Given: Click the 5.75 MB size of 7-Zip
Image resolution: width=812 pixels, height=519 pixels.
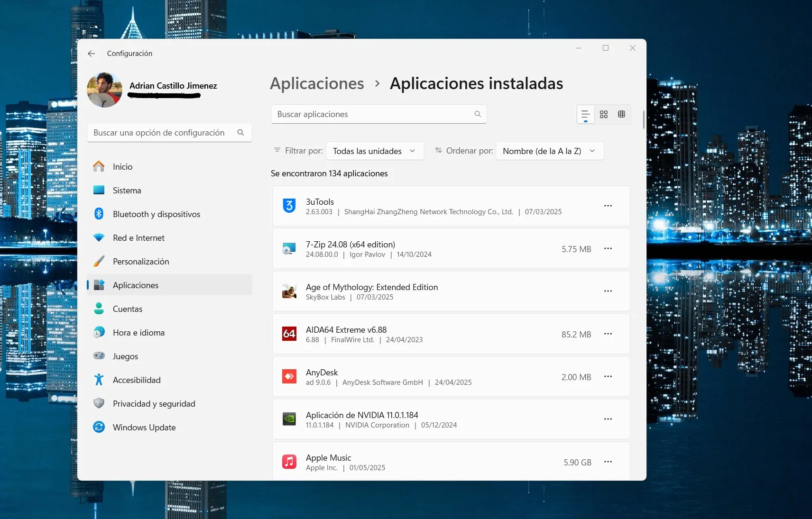Looking at the screenshot, I should pos(576,249).
